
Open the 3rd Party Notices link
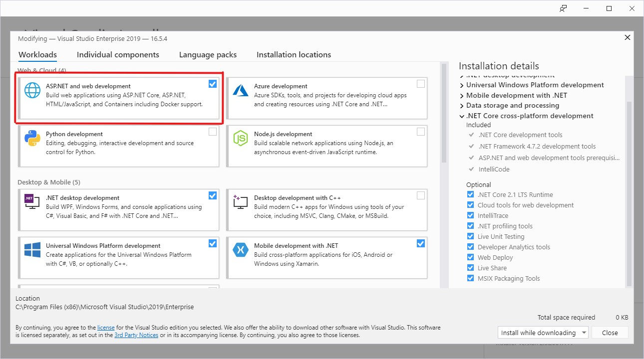(x=136, y=335)
